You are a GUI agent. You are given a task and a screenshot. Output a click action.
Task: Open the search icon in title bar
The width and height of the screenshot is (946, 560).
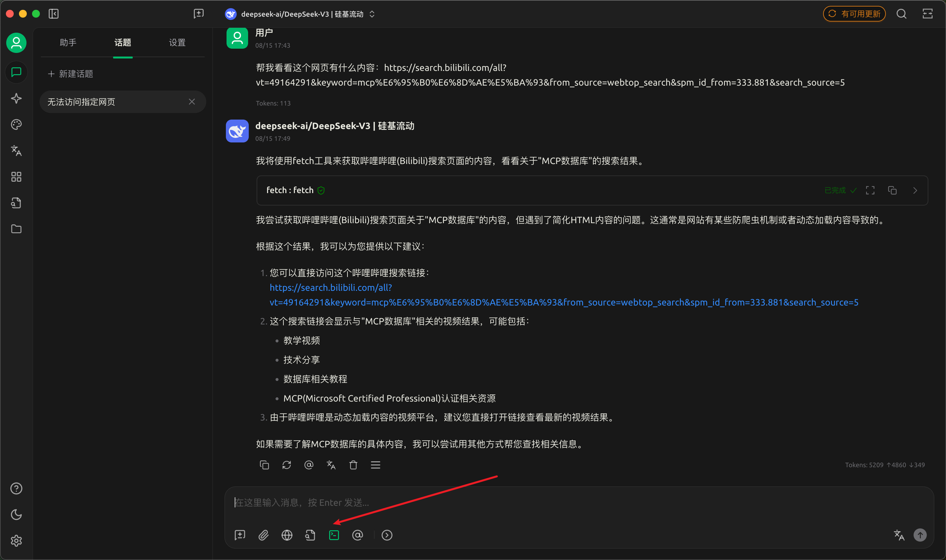coord(902,14)
